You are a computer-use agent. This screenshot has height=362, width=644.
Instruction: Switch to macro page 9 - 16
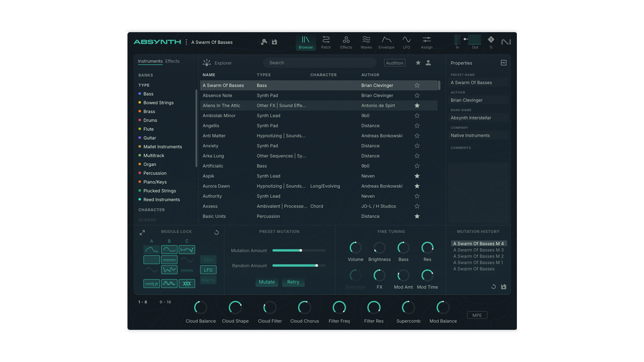pos(165,302)
